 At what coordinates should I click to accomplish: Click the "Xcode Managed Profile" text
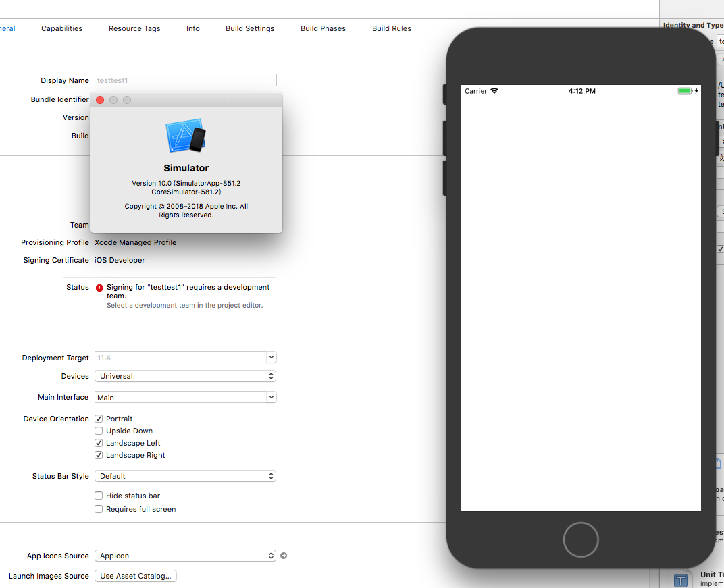point(135,242)
